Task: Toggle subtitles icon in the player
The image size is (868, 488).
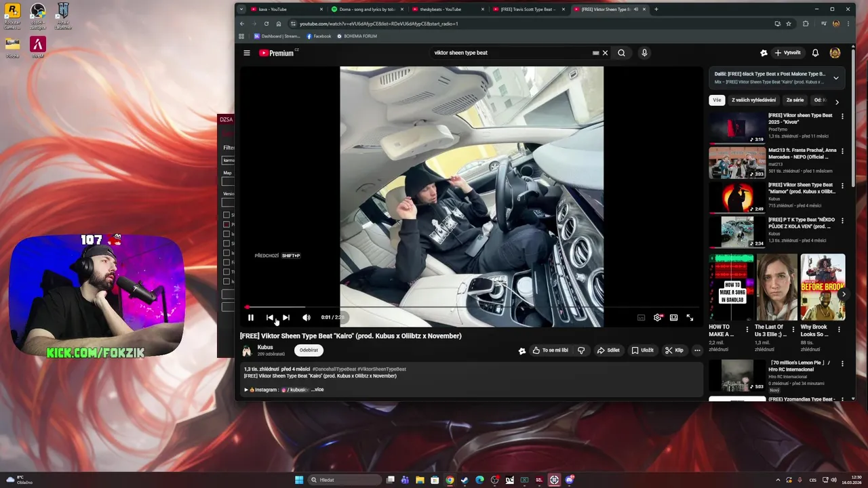Action: (641, 317)
